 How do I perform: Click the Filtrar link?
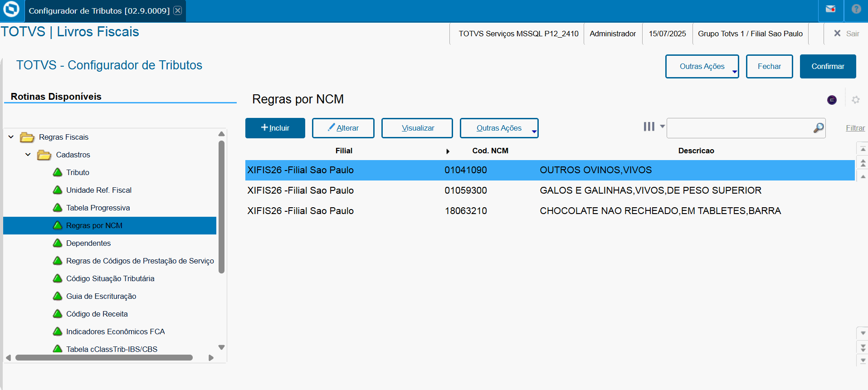pos(855,128)
